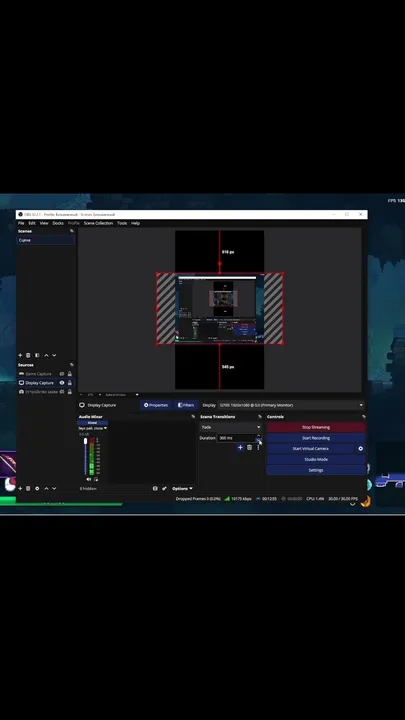The height and width of the screenshot is (720, 405).
Task: Mute the desktop audio speaker icon
Action: 89,479
